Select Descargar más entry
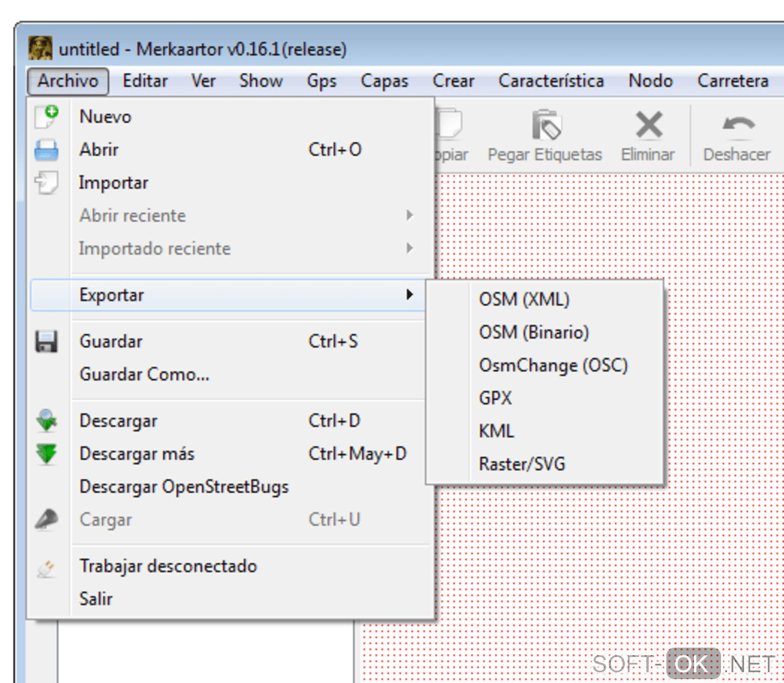784x683 pixels. click(x=230, y=453)
